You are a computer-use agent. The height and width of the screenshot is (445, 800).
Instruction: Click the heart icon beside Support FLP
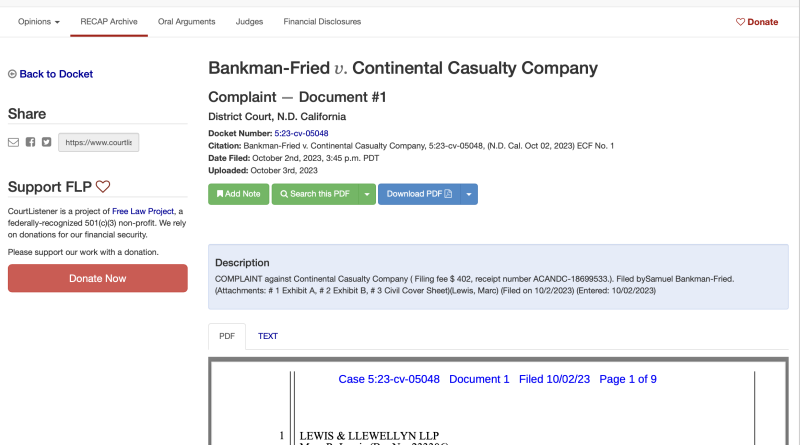[103, 187]
